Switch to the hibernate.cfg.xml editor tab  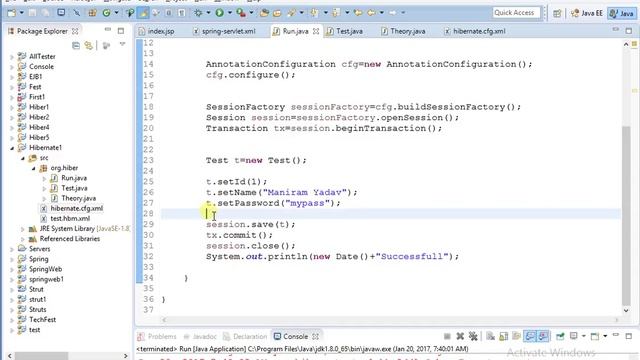[475, 31]
